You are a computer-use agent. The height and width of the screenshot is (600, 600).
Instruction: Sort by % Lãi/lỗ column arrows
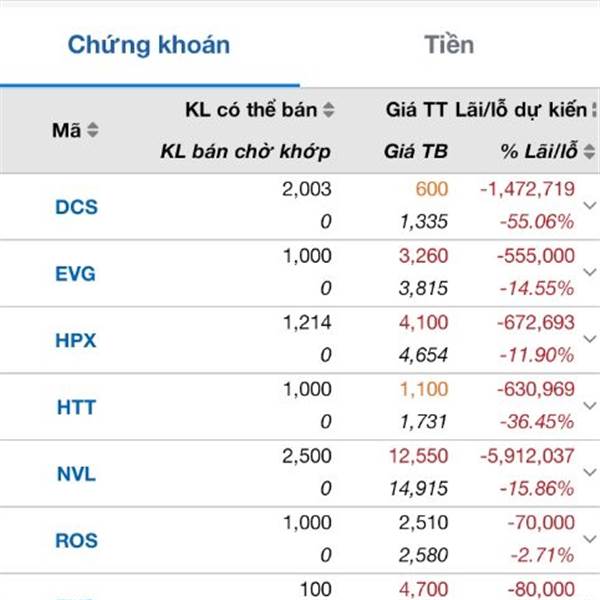590,151
